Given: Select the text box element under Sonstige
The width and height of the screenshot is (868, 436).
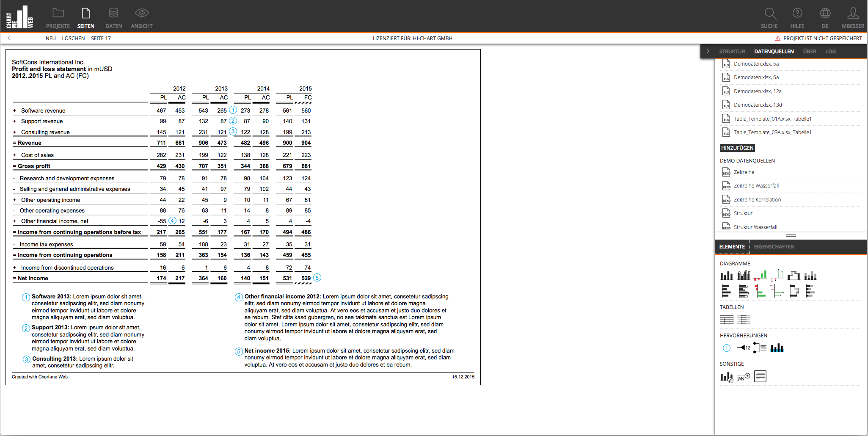Looking at the screenshot, I should coord(760,376).
